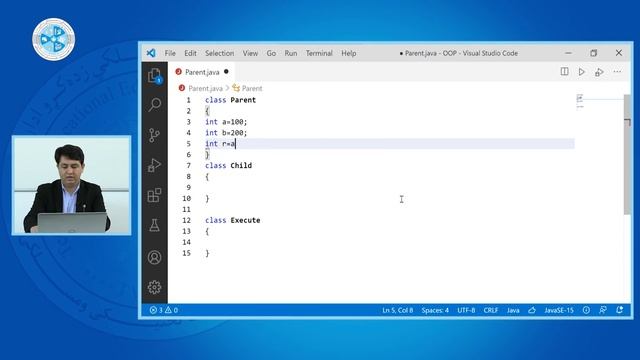
Task: Open the Run and Debug view
Action: click(154, 165)
